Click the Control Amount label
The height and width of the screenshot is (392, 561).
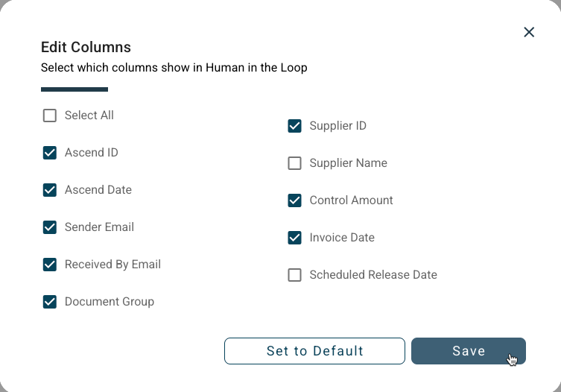click(351, 200)
